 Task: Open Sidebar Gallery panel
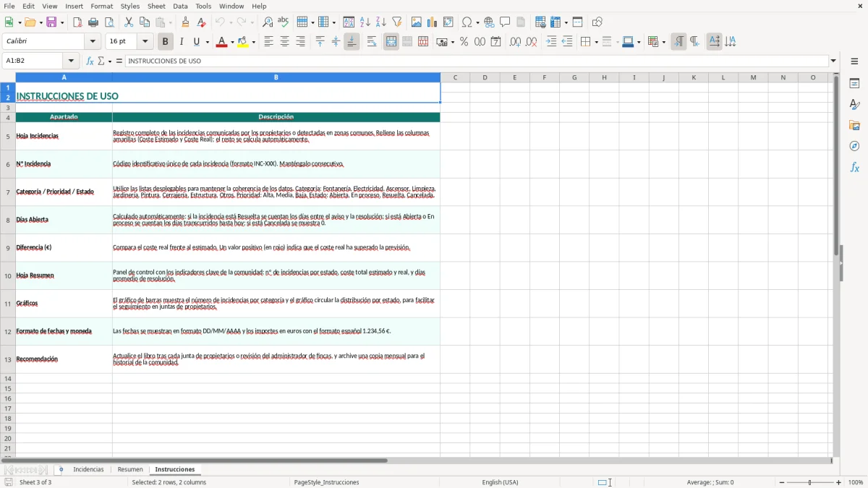(x=854, y=125)
